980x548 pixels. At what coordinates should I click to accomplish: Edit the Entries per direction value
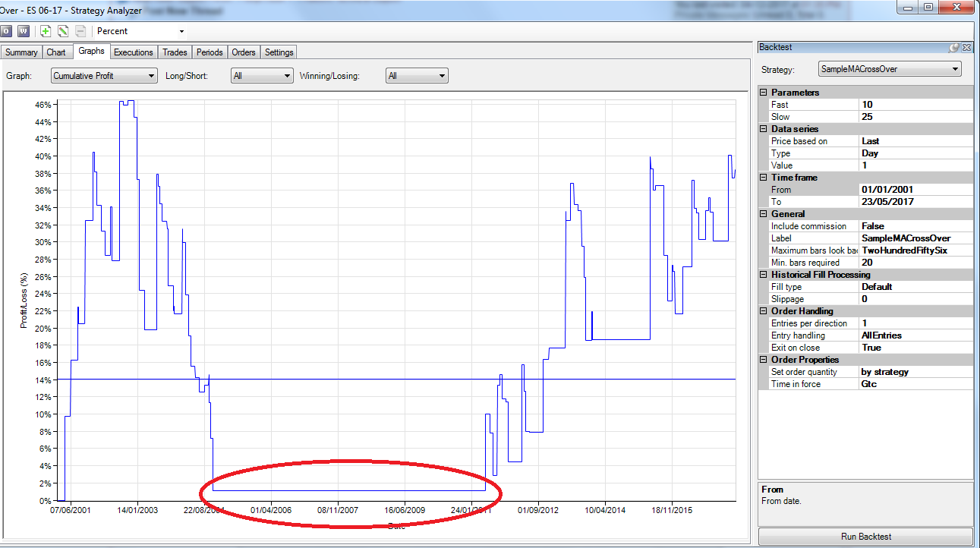click(x=915, y=323)
